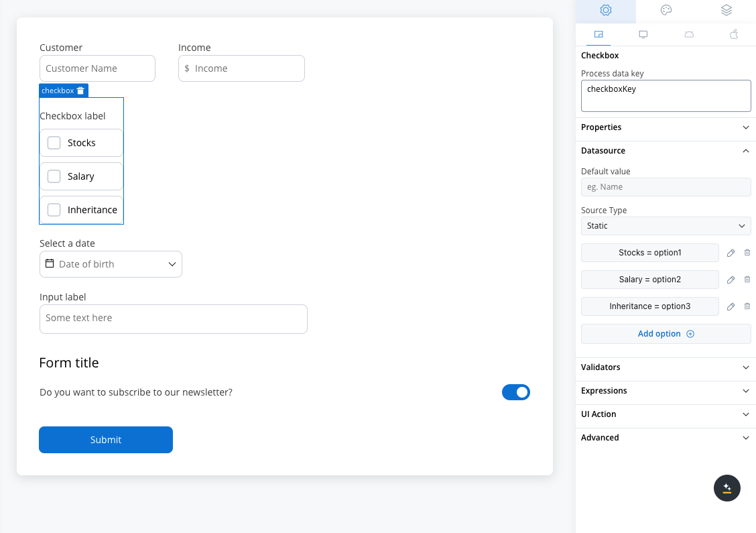Select the Input label text
Viewport: 756px width, 533px height.
point(63,297)
